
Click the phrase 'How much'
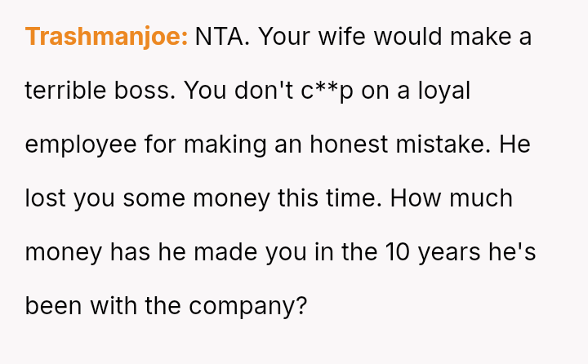[452, 198]
